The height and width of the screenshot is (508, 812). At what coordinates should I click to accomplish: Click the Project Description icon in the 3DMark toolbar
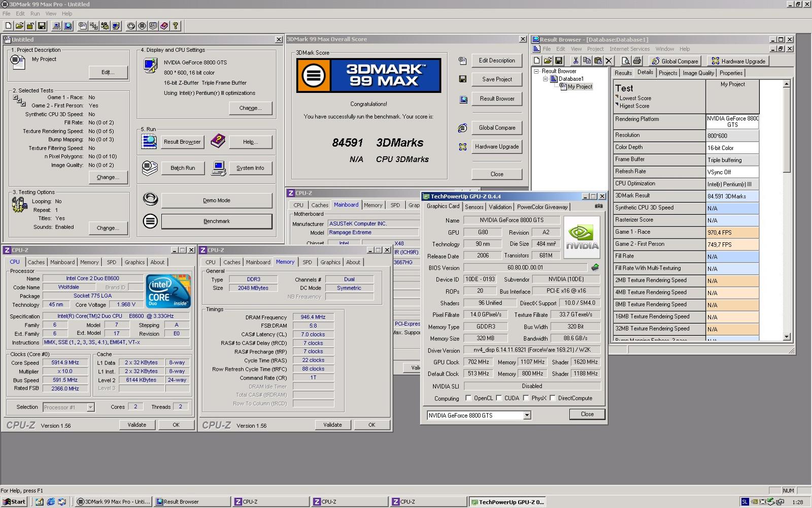(82, 26)
